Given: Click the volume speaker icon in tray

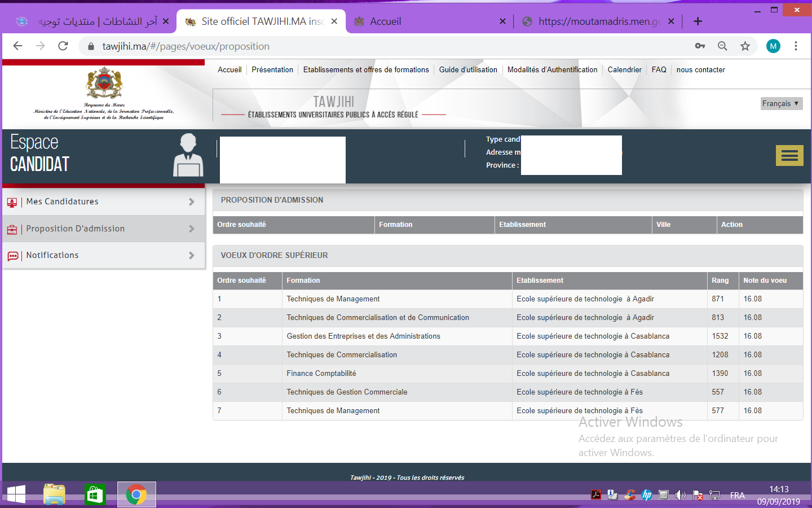Looking at the screenshot, I should [x=681, y=495].
